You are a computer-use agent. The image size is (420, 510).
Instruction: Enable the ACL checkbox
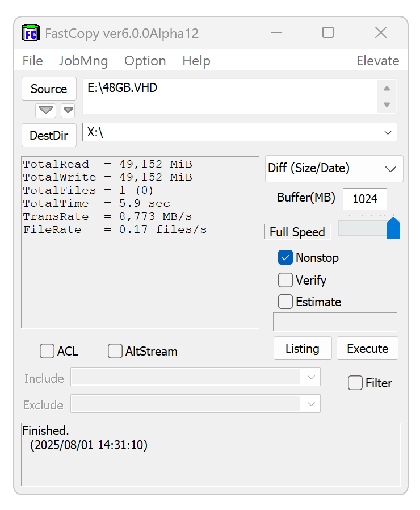(47, 352)
